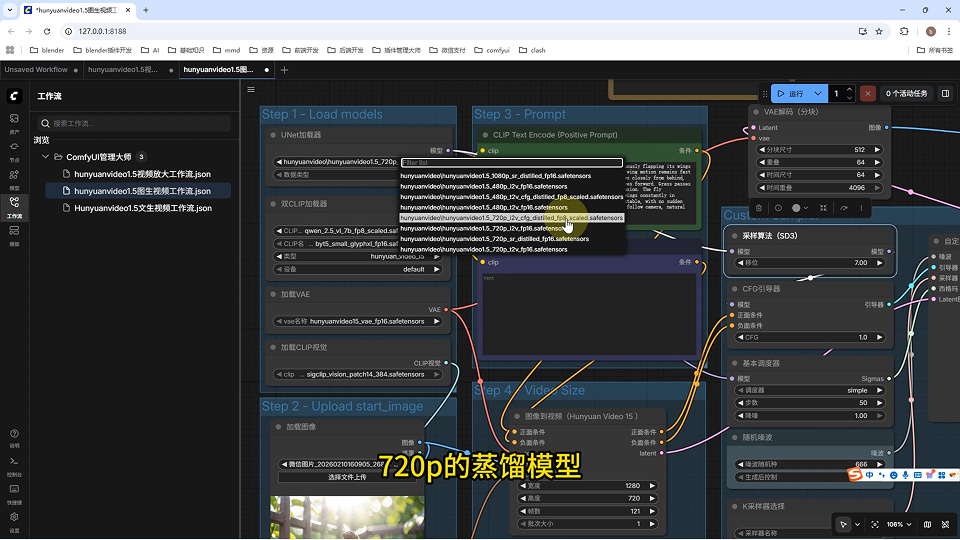Click the 分块尺寸 512 value slider
960x540 pixels.
tap(820, 149)
